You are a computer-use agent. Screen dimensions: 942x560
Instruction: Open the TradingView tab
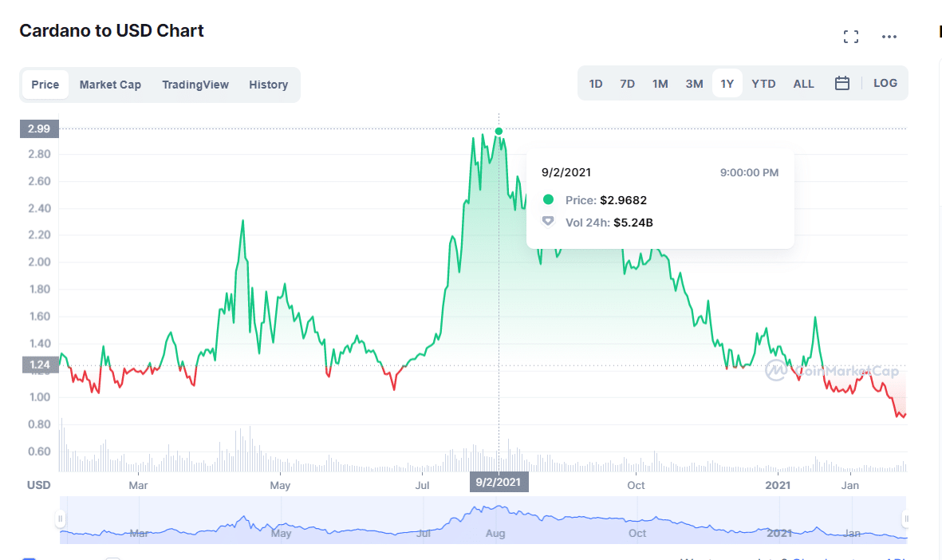195,85
